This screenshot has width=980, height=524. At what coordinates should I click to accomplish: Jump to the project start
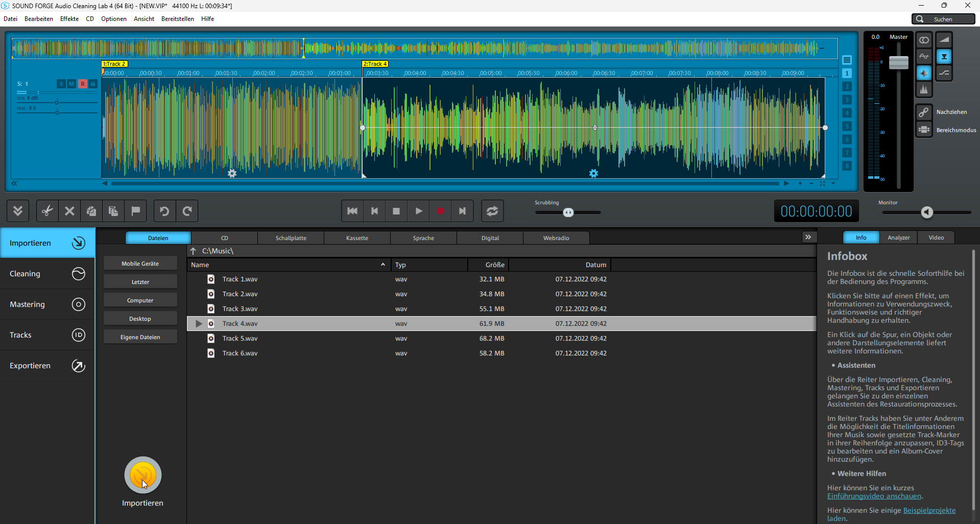click(352, 211)
